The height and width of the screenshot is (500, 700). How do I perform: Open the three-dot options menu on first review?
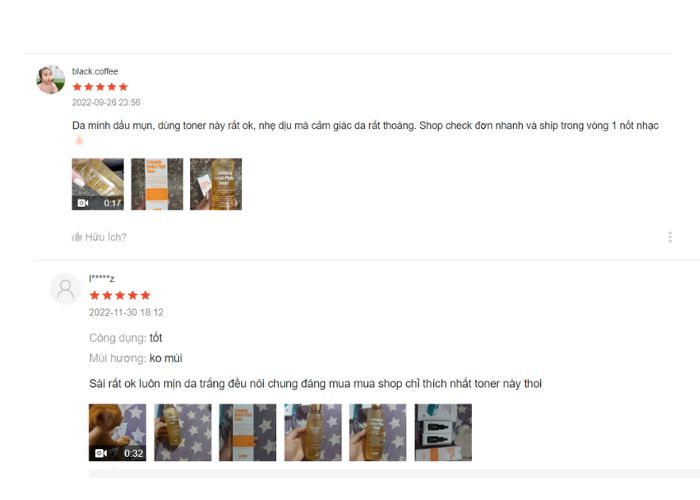click(x=670, y=237)
